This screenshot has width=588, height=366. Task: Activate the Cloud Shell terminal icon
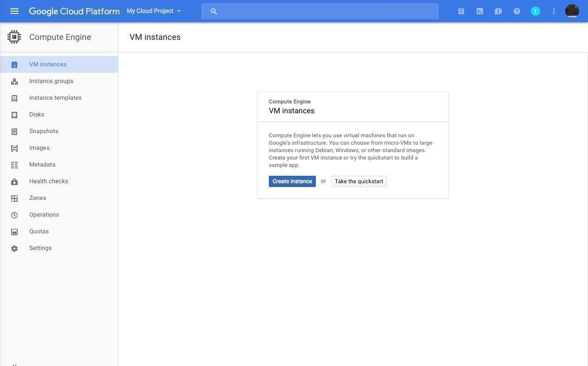click(x=480, y=11)
